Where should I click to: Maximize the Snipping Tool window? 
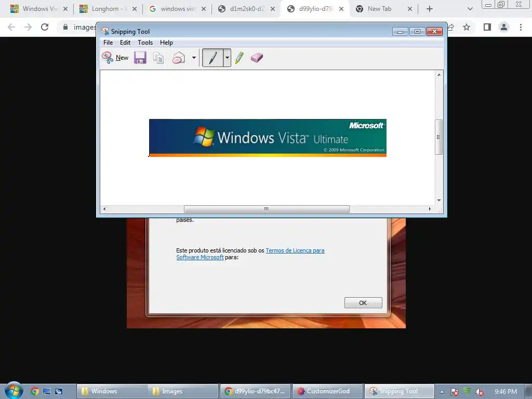point(417,32)
